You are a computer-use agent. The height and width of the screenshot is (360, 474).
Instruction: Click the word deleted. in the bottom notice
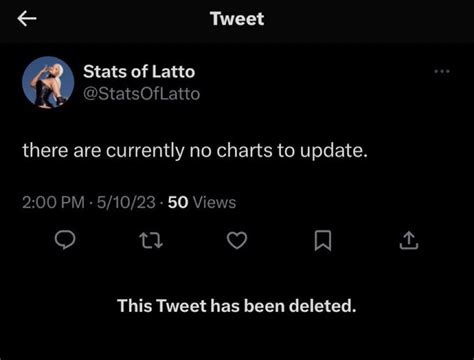click(322, 306)
